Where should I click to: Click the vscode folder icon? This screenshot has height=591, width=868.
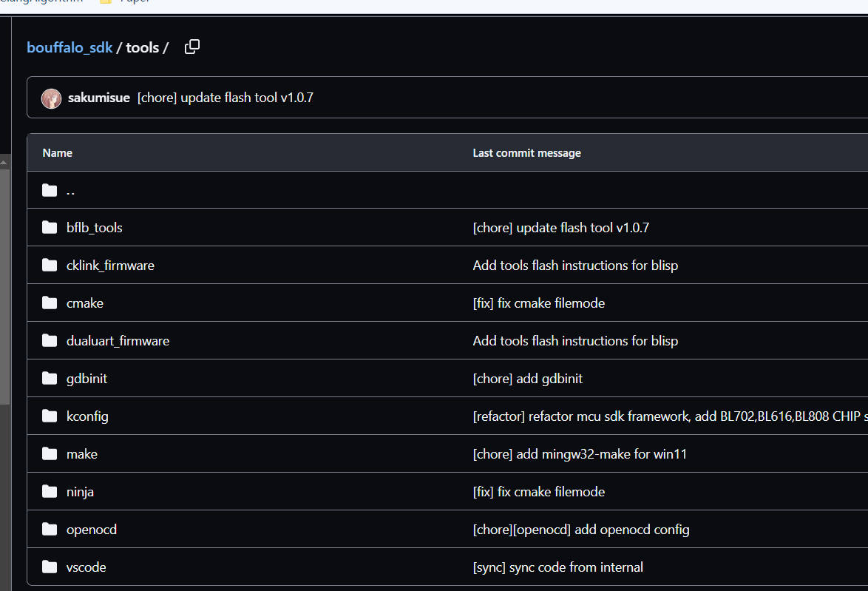50,567
